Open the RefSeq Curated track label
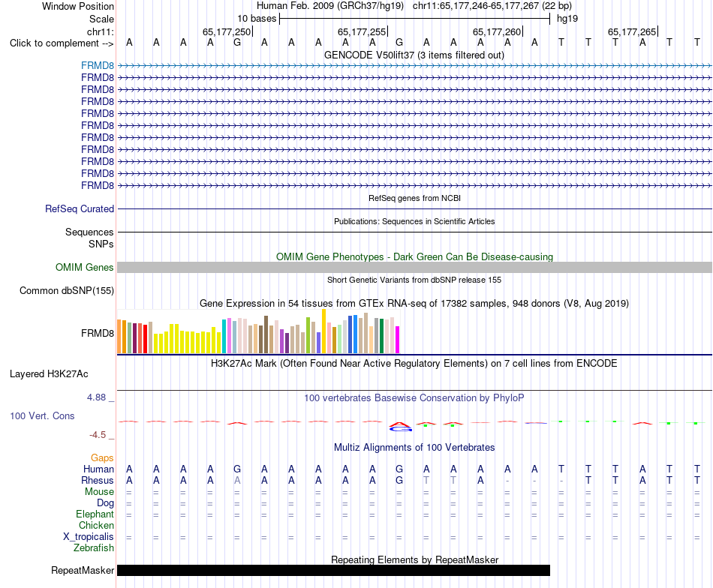This screenshot has height=588, width=713. (x=80, y=208)
